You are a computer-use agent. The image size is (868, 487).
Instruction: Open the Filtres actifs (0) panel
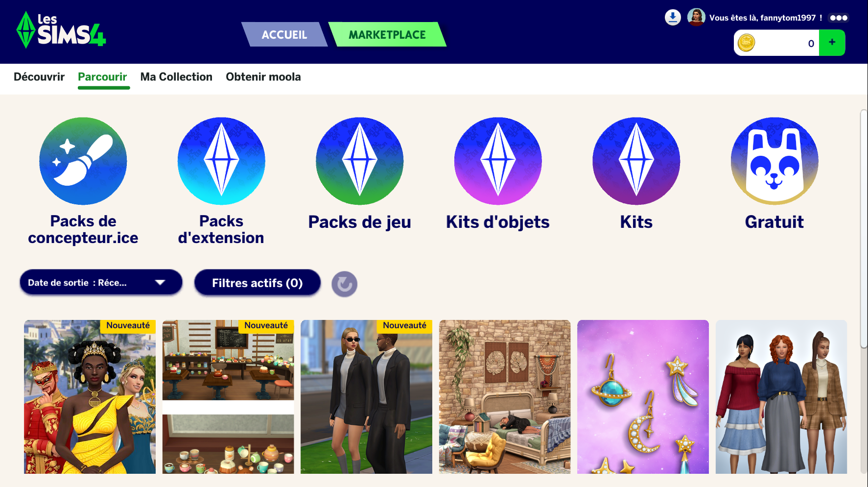[258, 283]
